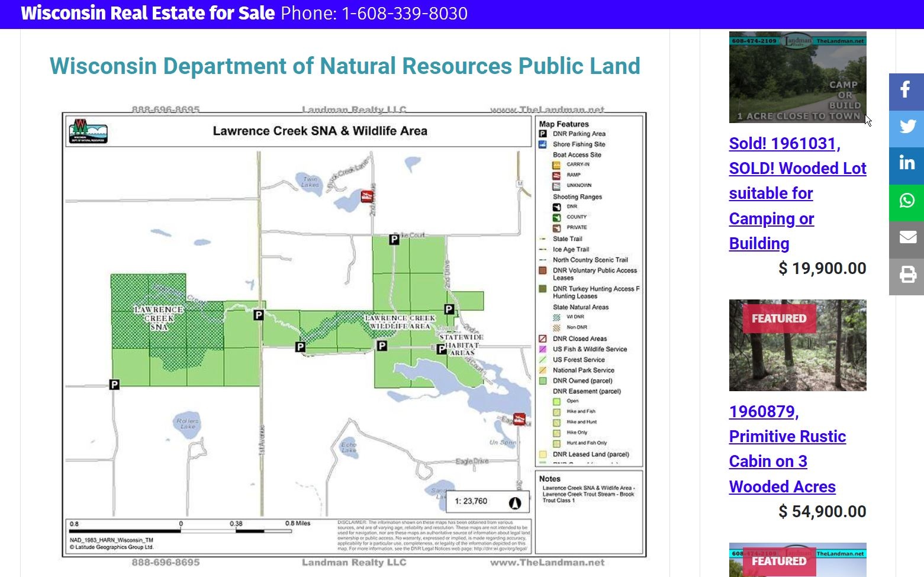The image size is (924, 577).
Task: Click the north arrow compass on map
Action: pos(514,502)
